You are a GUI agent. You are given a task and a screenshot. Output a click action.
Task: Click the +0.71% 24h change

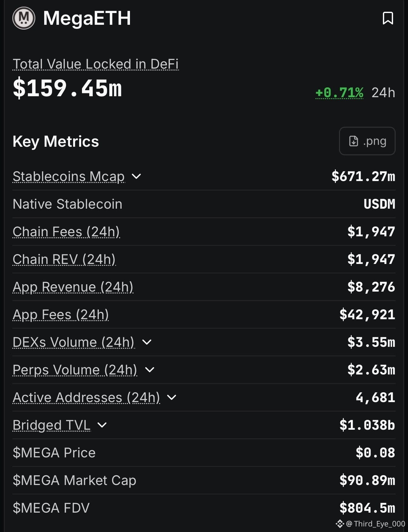tap(339, 93)
